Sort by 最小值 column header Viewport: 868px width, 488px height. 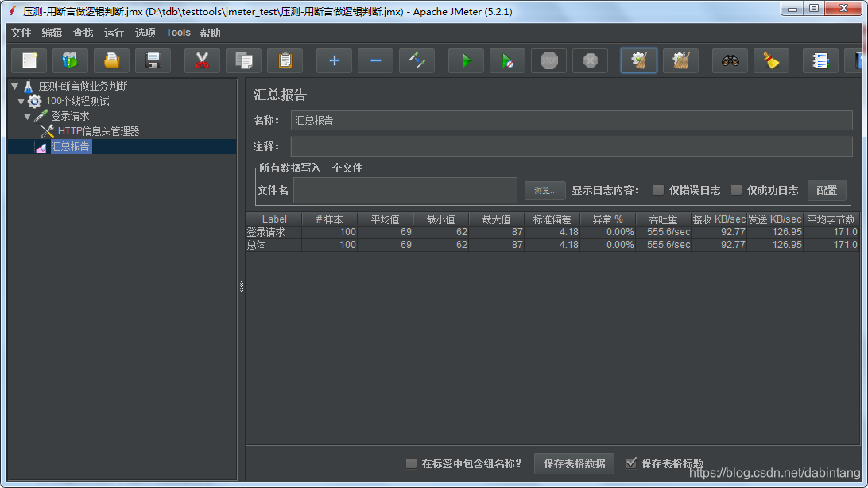point(440,219)
